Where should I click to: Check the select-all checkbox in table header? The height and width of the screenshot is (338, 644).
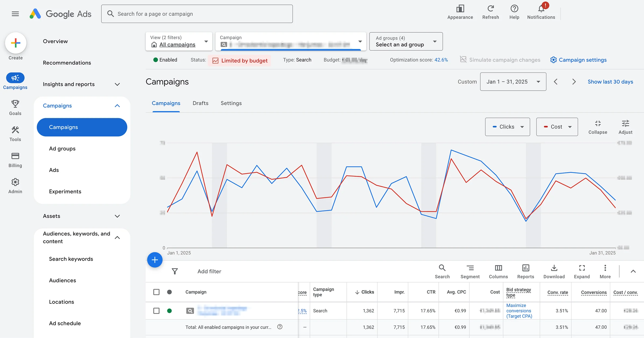[x=156, y=292]
